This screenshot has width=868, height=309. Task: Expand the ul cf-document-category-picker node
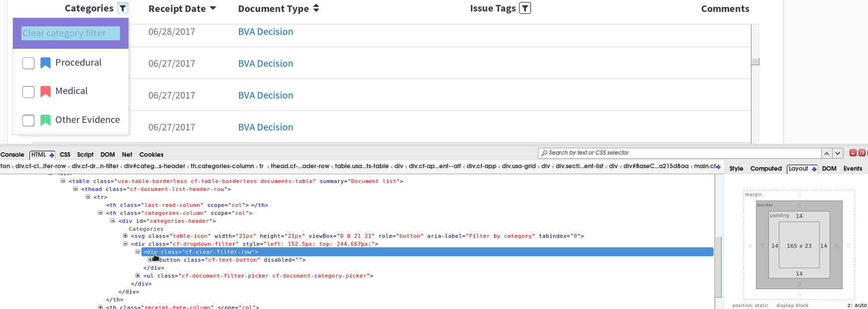coord(138,276)
